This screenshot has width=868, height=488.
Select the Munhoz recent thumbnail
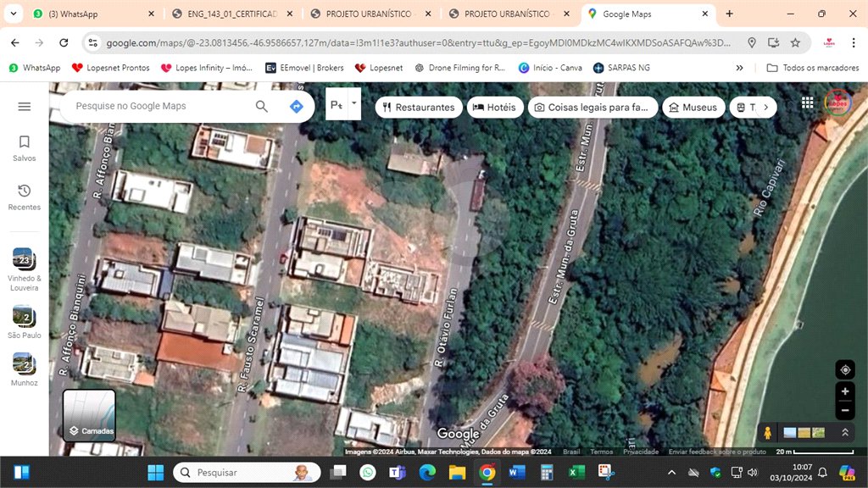point(25,369)
